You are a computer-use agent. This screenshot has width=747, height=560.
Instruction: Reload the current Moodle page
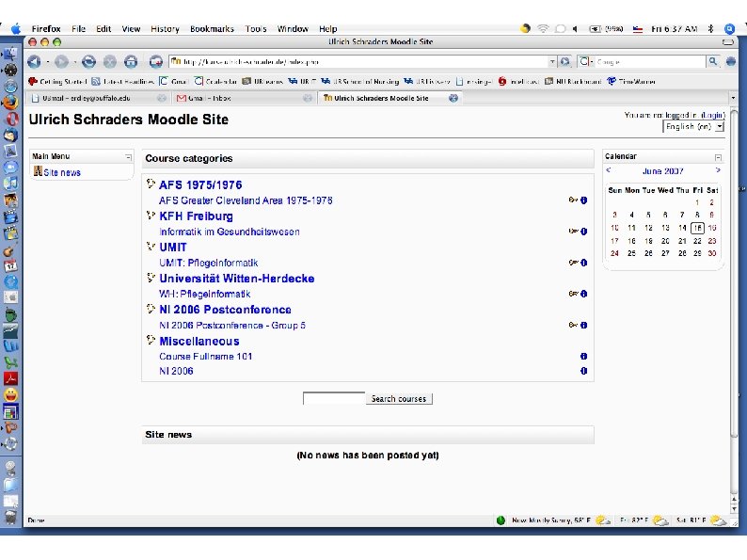88,61
